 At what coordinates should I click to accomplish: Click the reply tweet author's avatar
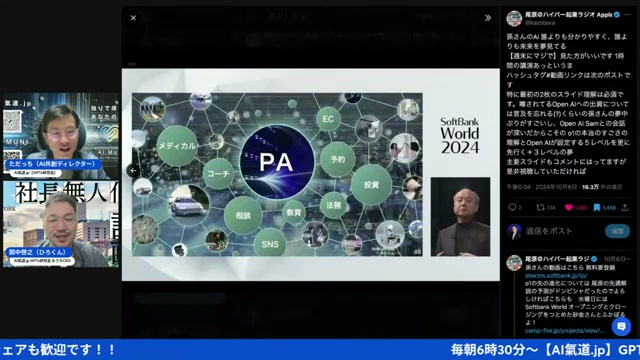[514, 263]
